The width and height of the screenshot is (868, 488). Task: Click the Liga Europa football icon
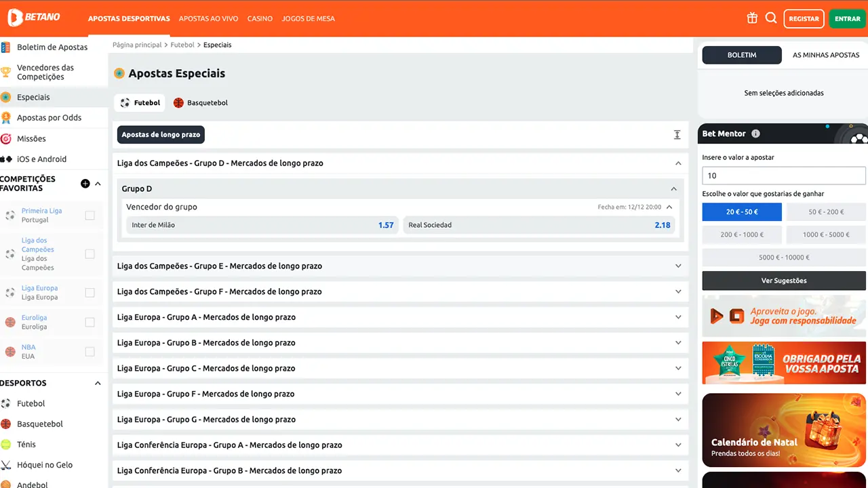(10, 293)
